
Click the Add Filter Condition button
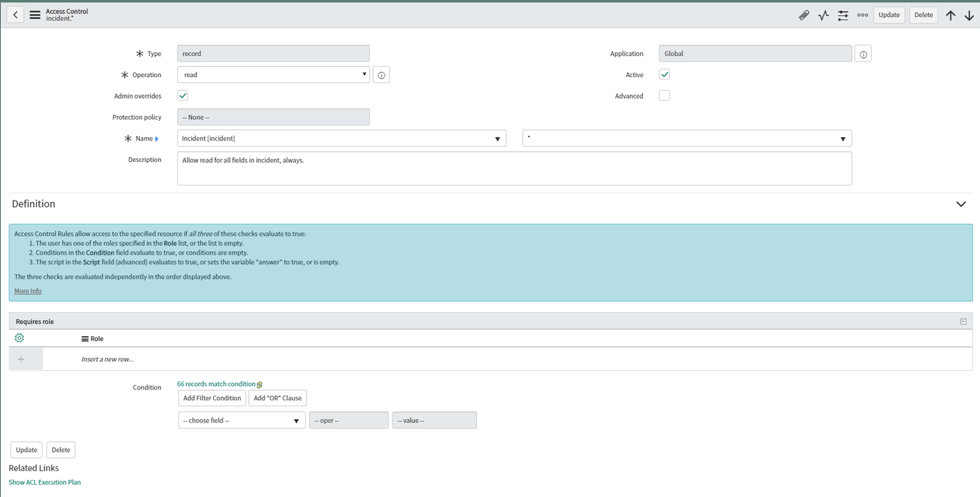(x=212, y=398)
